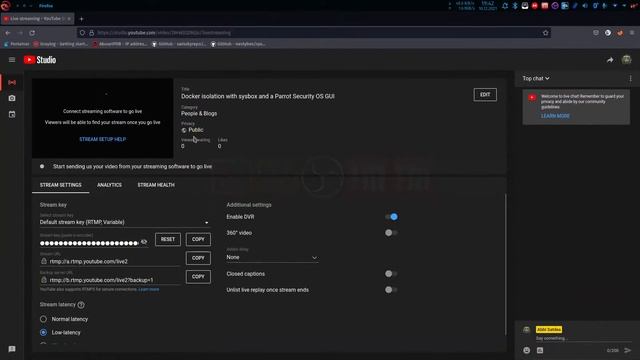Select the Low-latency radio button
This screenshot has height=360, width=640.
point(43,332)
